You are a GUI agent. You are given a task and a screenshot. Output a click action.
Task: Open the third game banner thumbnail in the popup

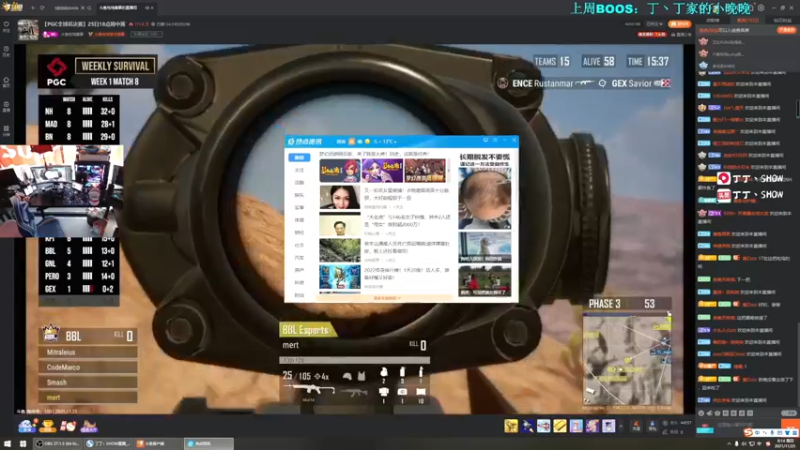(425, 170)
